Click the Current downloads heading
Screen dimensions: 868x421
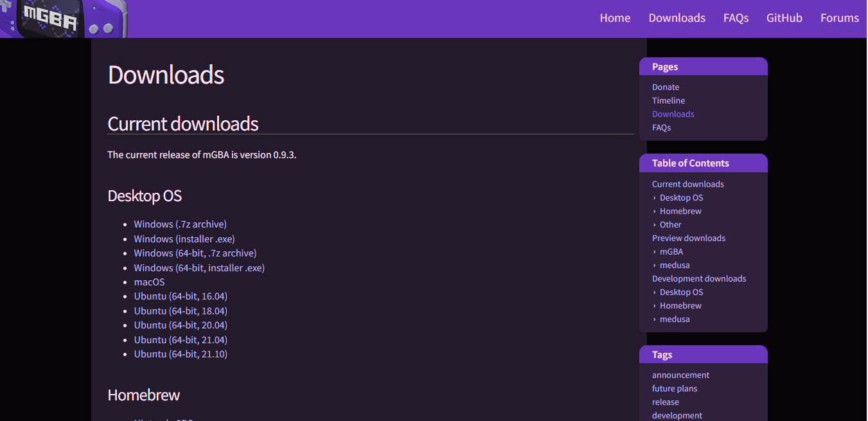click(183, 123)
